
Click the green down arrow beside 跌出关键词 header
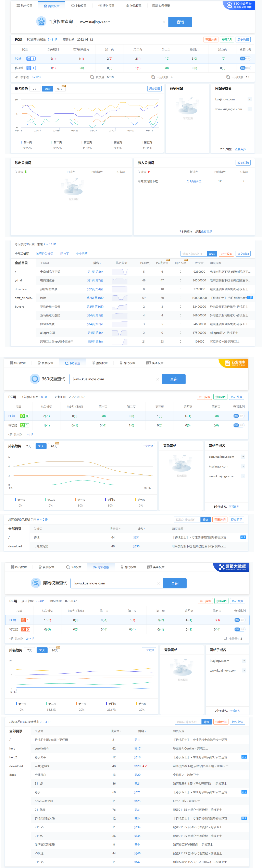tap(26, 172)
